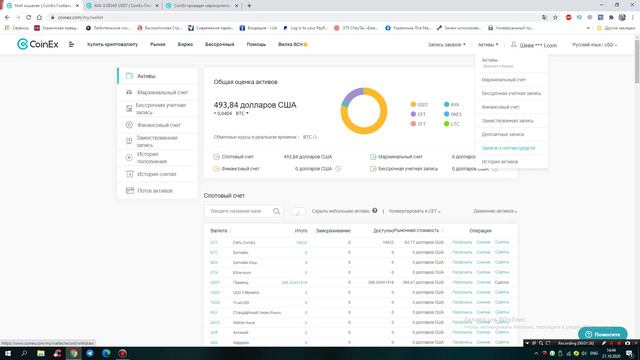This screenshot has width=640, height=360.
Task: Expand the Запись заказов dropdown
Action: tap(447, 44)
